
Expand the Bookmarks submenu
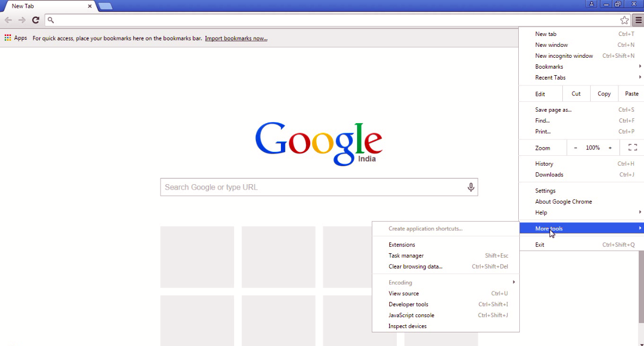580,66
